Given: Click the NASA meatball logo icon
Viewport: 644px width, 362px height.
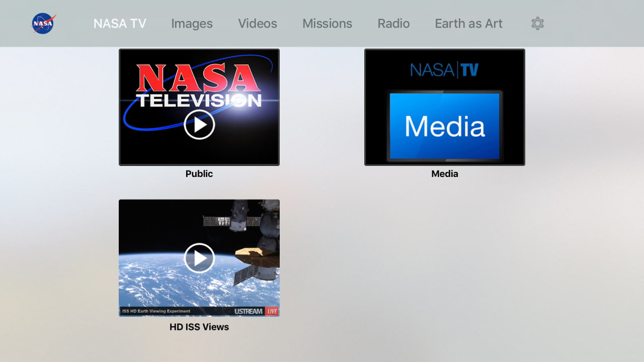Looking at the screenshot, I should coord(44,24).
